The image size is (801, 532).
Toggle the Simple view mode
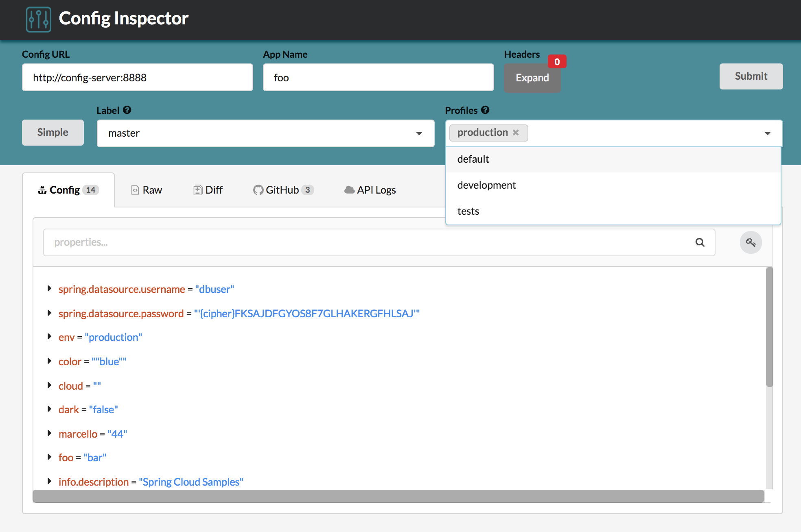pos(53,132)
